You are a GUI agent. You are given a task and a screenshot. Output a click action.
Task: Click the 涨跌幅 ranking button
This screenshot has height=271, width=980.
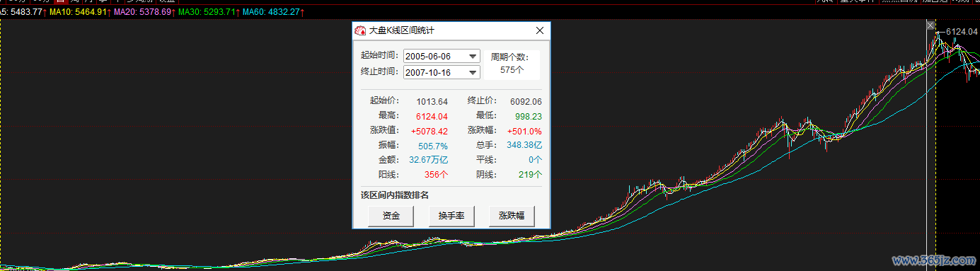tap(511, 216)
